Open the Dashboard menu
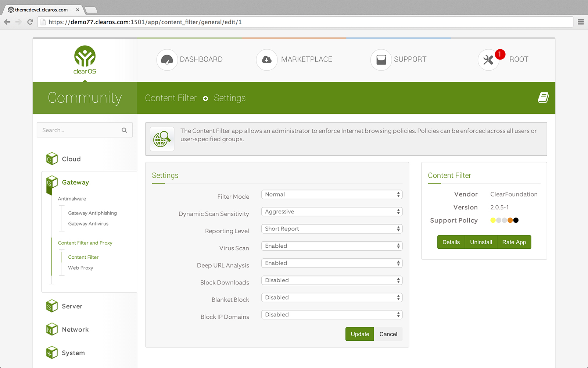This screenshot has width=588, height=368. pos(201,59)
